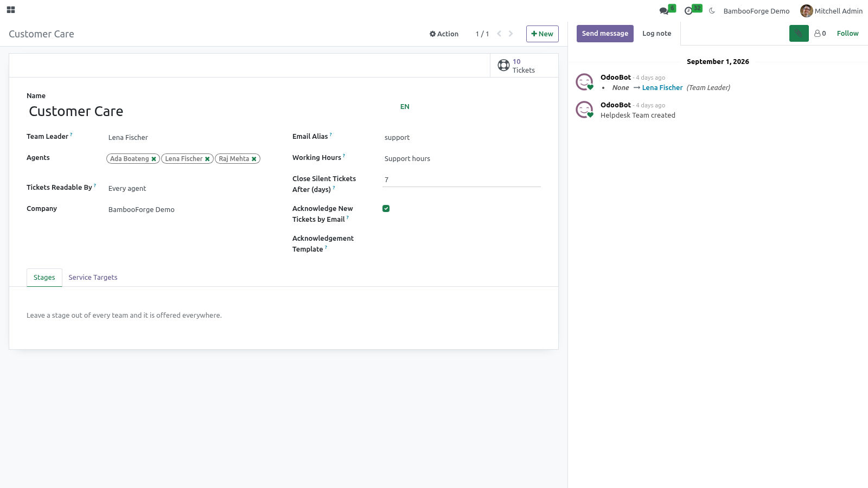The width and height of the screenshot is (868, 488).
Task: Show Tickets Readable By help mark
Action: click(95, 185)
